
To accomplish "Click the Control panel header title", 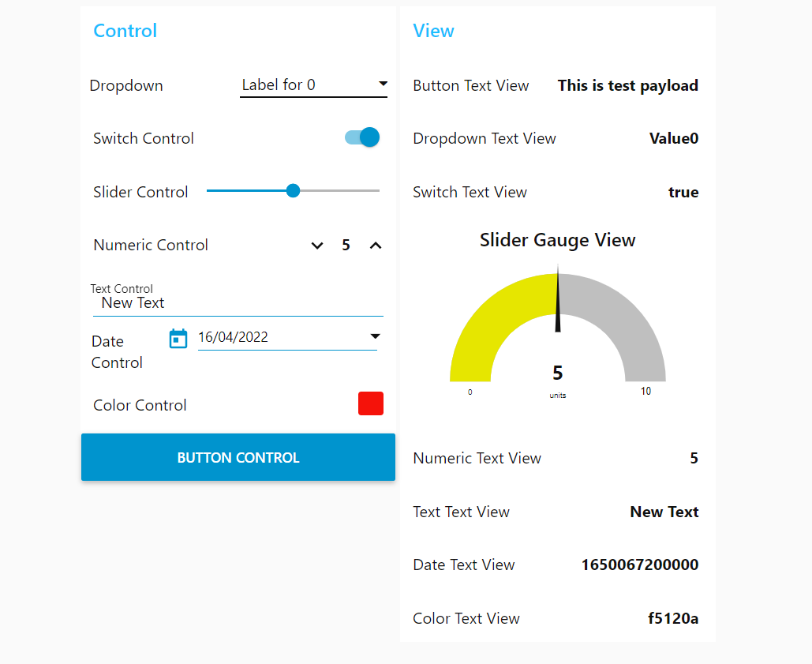I will pos(125,31).
